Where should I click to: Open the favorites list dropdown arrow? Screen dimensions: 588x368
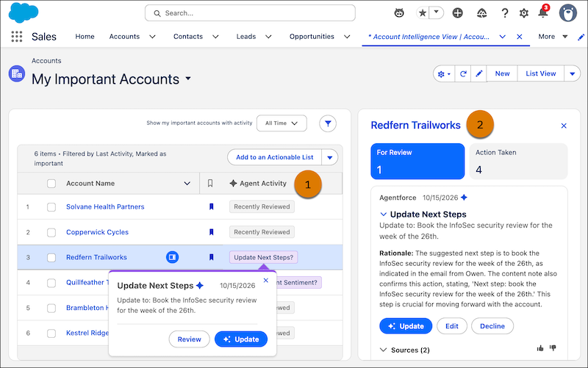tap(436, 12)
